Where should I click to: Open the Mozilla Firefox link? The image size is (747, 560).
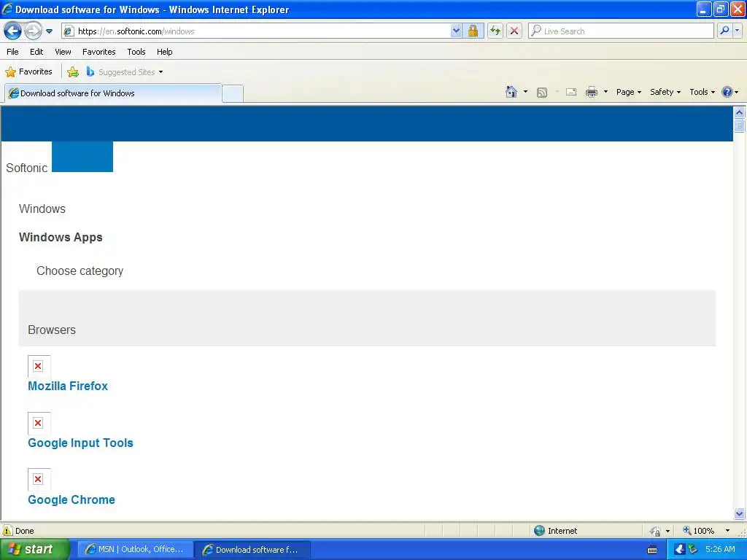68,386
